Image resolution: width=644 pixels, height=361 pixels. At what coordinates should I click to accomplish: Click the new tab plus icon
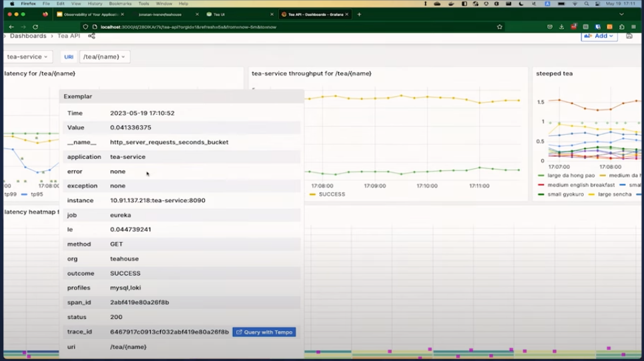point(359,14)
